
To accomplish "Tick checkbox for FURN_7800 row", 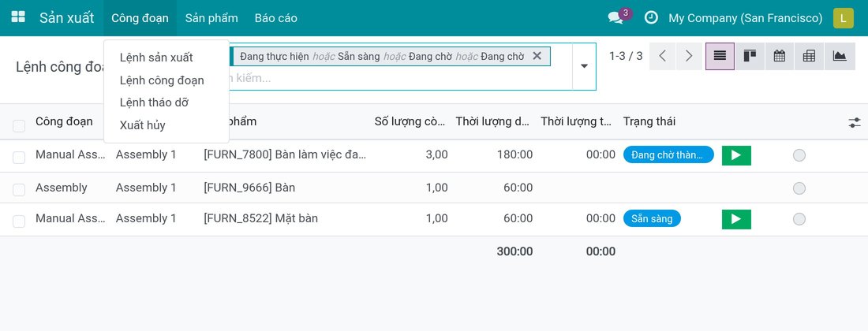I will pos(19,158).
